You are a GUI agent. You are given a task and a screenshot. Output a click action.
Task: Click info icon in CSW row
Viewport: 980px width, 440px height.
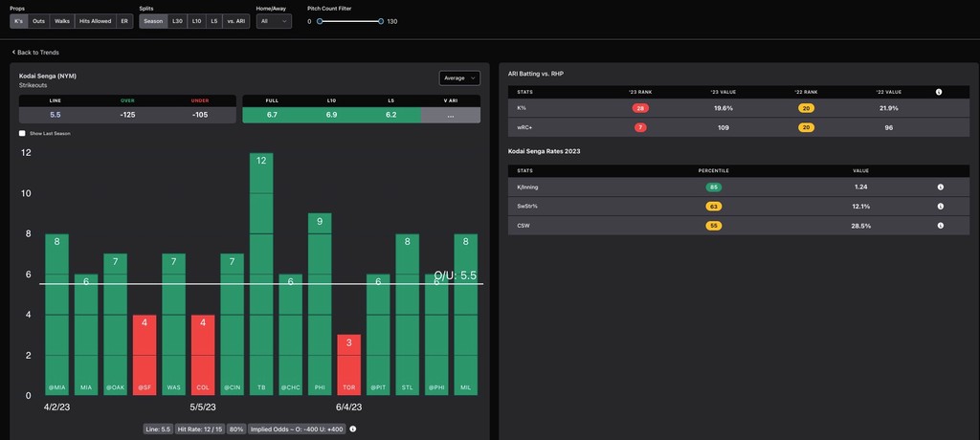[941, 226]
